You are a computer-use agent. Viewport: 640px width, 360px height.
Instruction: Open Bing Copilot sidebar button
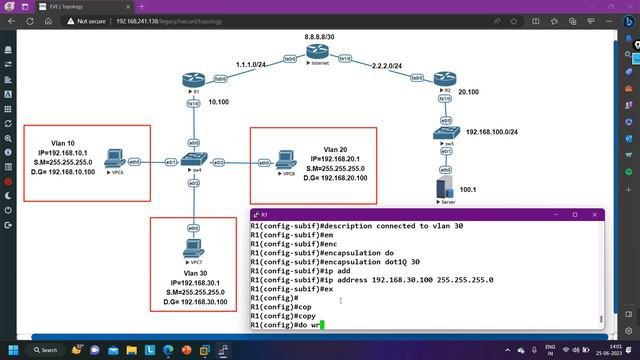[629, 21]
